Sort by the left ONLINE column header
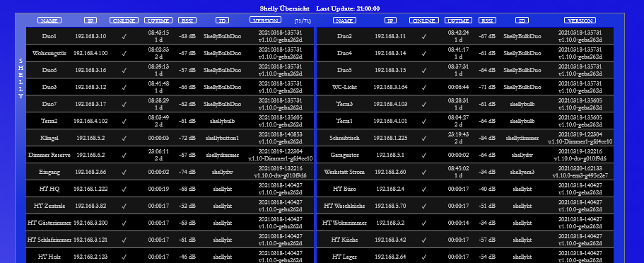Screen dimensions: 644x263 click(x=124, y=20)
